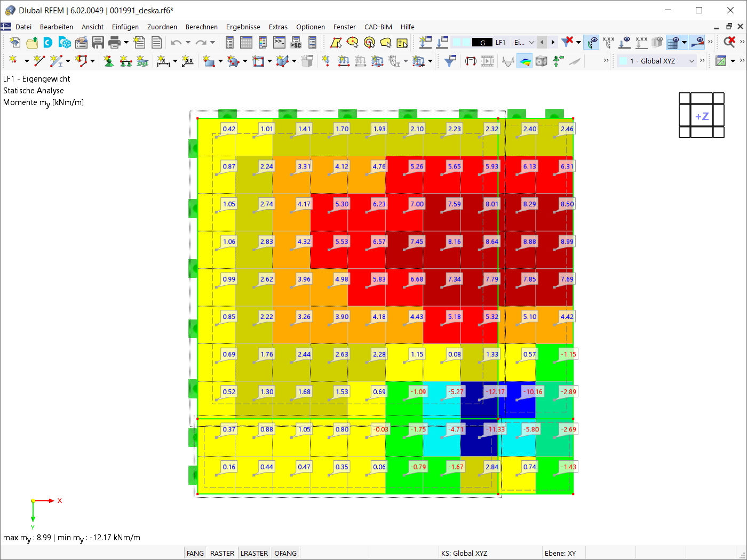The image size is (747, 560).
Task: Expand the undo history arrow
Action: (188, 43)
